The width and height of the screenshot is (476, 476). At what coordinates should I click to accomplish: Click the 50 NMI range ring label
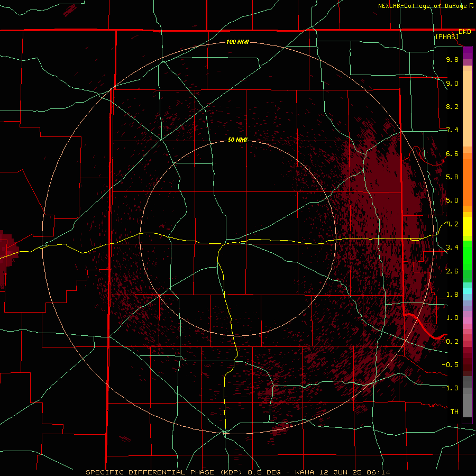[x=237, y=140]
